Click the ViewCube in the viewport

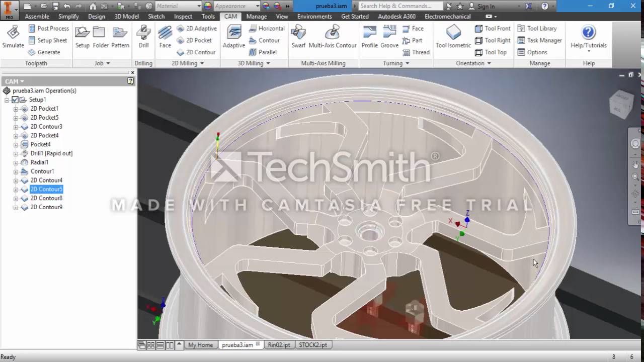pyautogui.click(x=620, y=104)
